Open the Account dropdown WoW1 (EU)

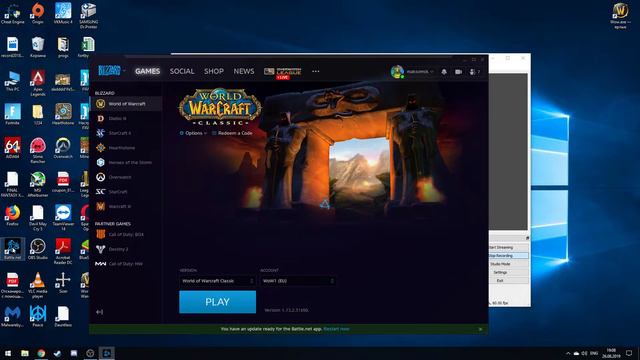click(x=298, y=281)
